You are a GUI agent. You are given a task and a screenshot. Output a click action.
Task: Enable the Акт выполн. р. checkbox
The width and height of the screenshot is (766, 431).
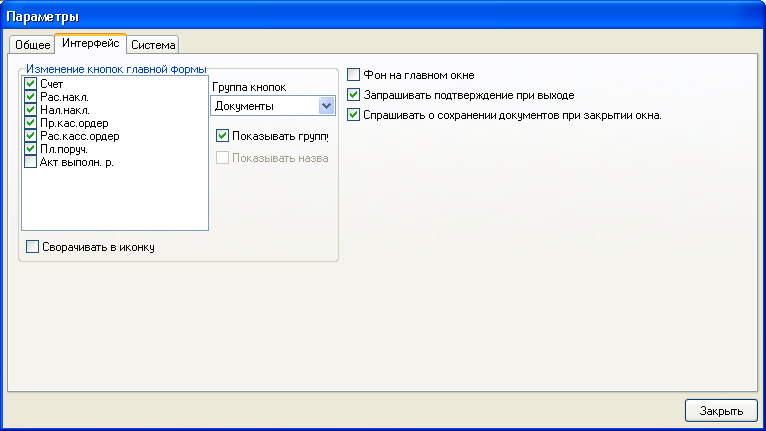pos(30,162)
